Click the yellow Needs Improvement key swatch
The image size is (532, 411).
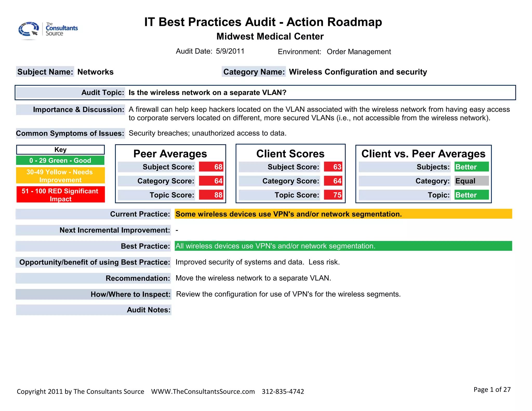pos(60,176)
